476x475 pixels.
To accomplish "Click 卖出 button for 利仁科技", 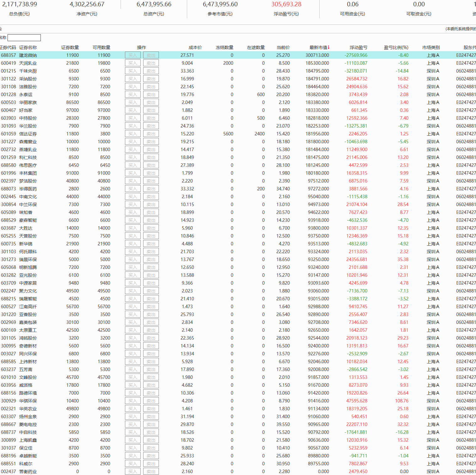I will (x=151, y=157).
